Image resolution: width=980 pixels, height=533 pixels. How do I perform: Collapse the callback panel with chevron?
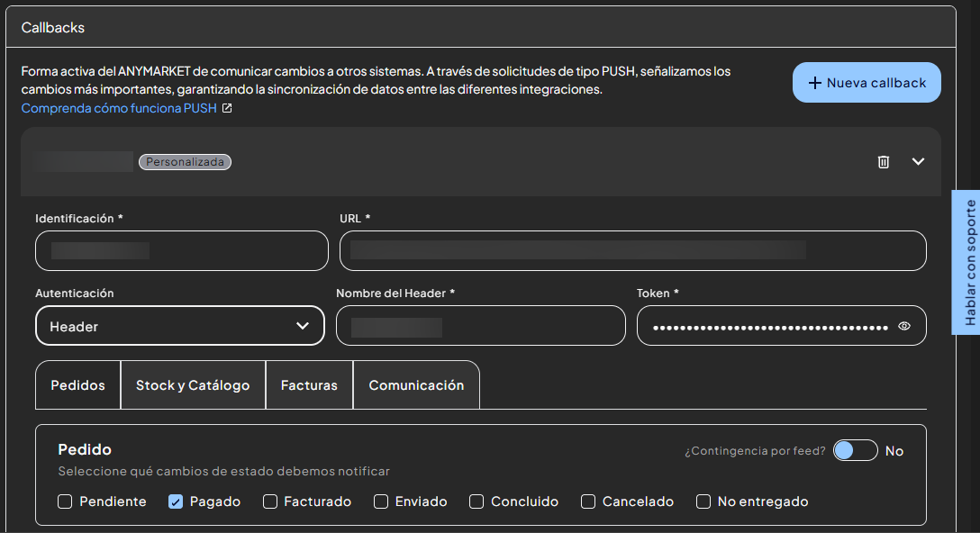tap(918, 162)
